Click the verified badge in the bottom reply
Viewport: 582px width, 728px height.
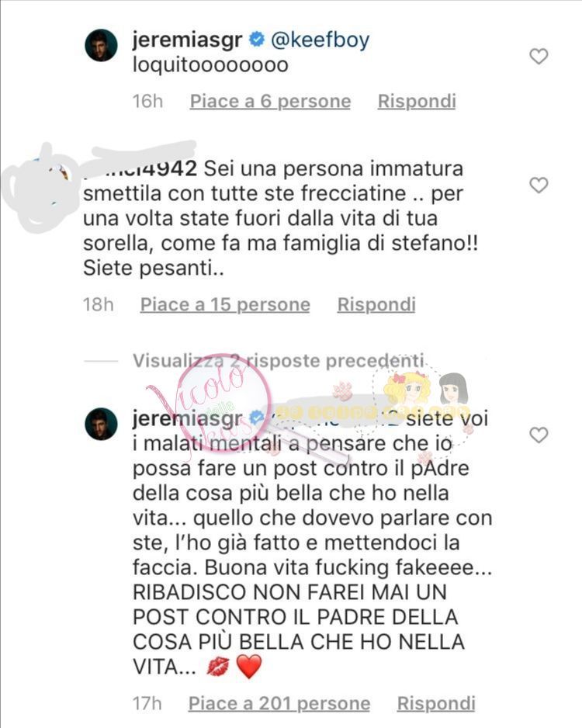[256, 418]
